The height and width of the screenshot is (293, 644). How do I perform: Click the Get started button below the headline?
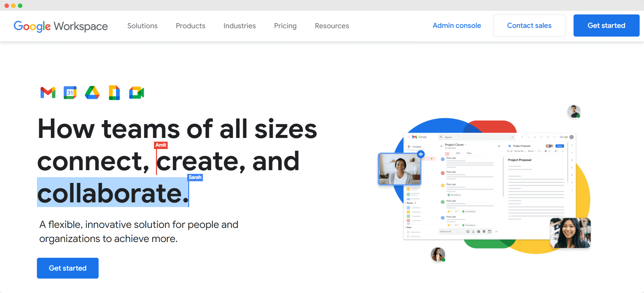pyautogui.click(x=68, y=268)
